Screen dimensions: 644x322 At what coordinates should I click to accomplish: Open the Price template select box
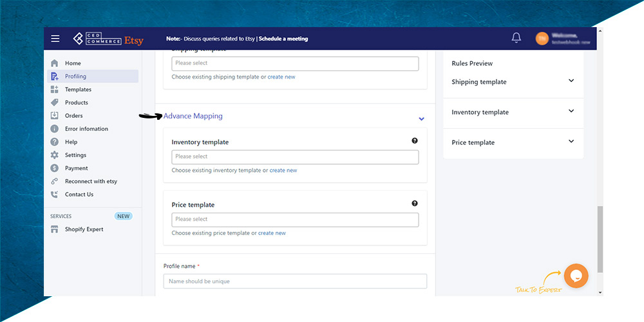click(x=296, y=220)
